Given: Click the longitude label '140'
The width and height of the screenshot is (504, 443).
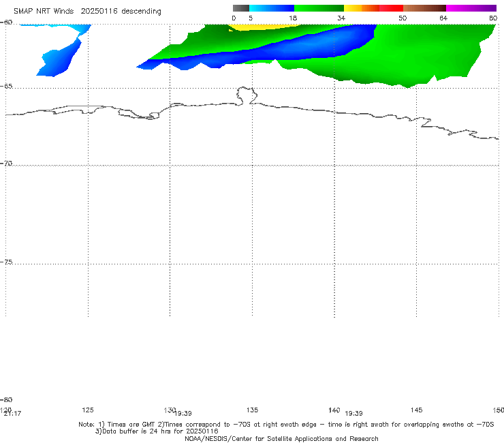Looking at the screenshot, I should click(x=334, y=410).
